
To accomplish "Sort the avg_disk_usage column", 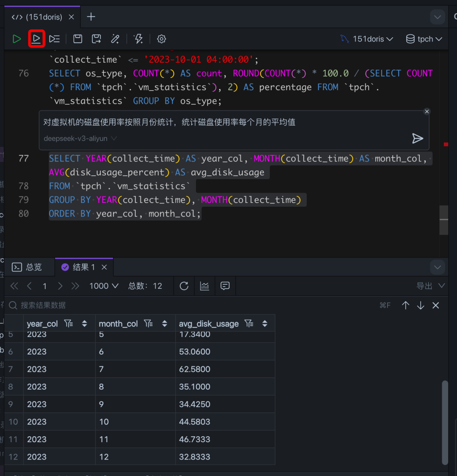I will 265,324.
